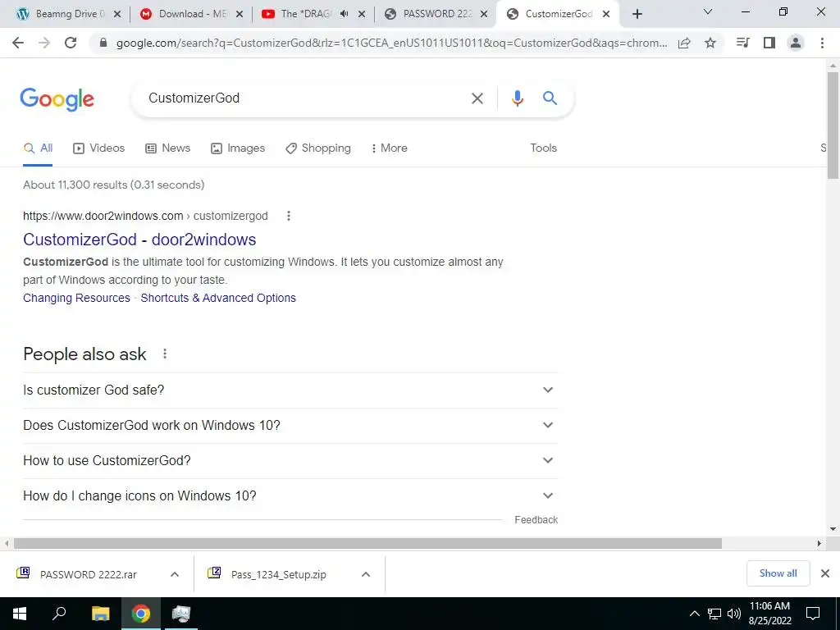This screenshot has width=840, height=630.
Task: Click the share page icon in address bar
Action: click(684, 43)
